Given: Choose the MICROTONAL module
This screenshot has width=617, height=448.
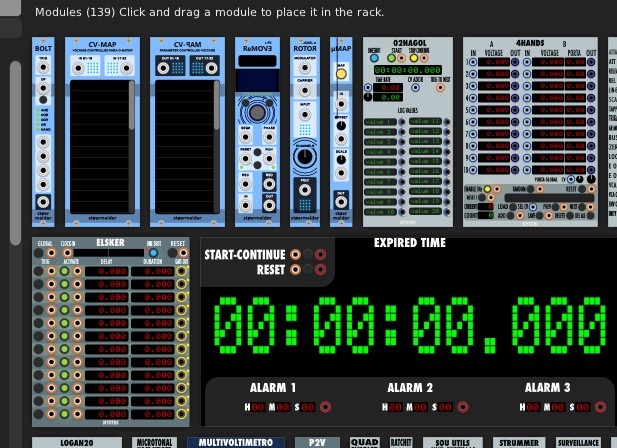Looking at the screenshot, I should click(154, 442).
